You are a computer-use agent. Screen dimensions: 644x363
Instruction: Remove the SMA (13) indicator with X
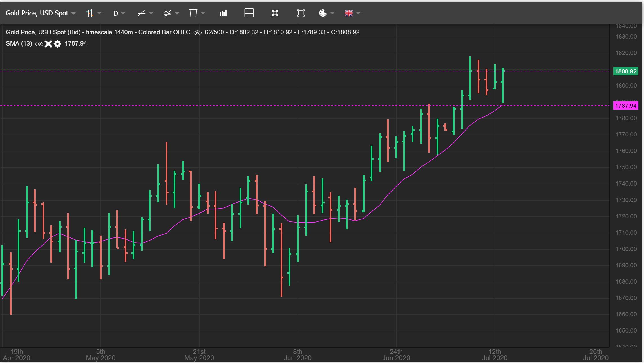pos(48,44)
